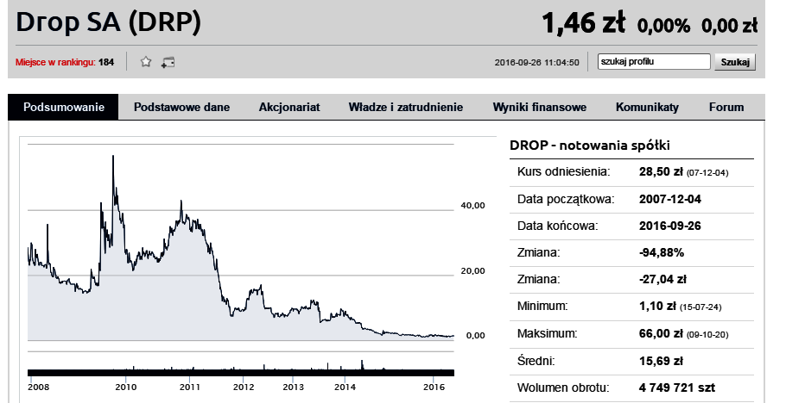Click the 40,00 price axis label

(473, 206)
